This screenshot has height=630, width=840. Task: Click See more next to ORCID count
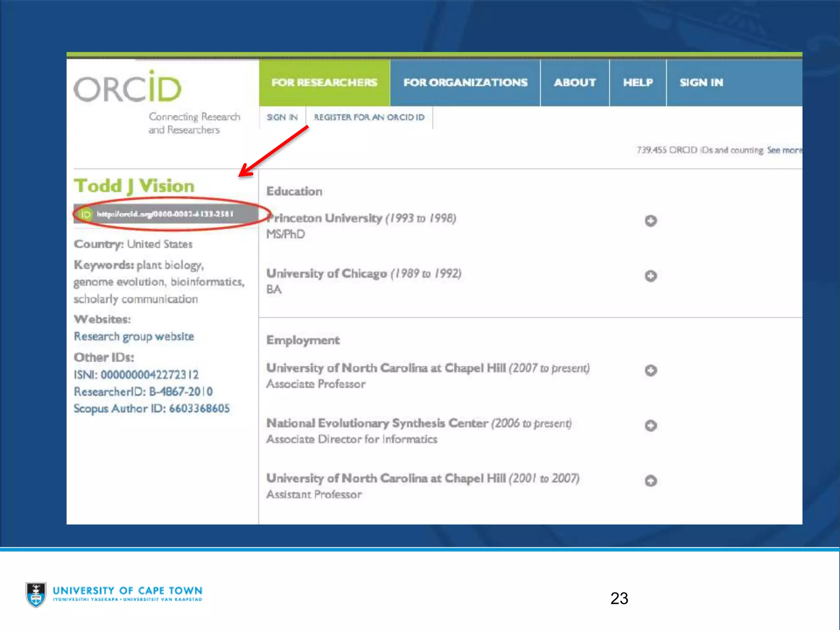pyautogui.click(x=784, y=150)
